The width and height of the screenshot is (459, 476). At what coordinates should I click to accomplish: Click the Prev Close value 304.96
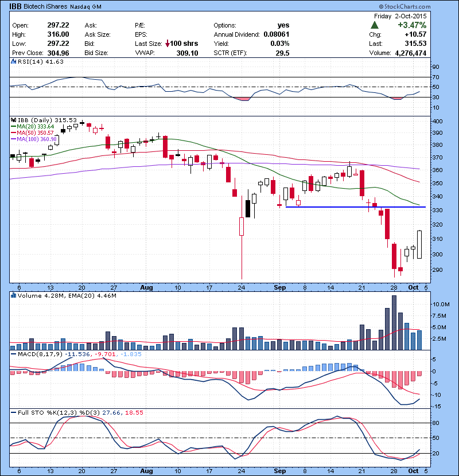58,53
